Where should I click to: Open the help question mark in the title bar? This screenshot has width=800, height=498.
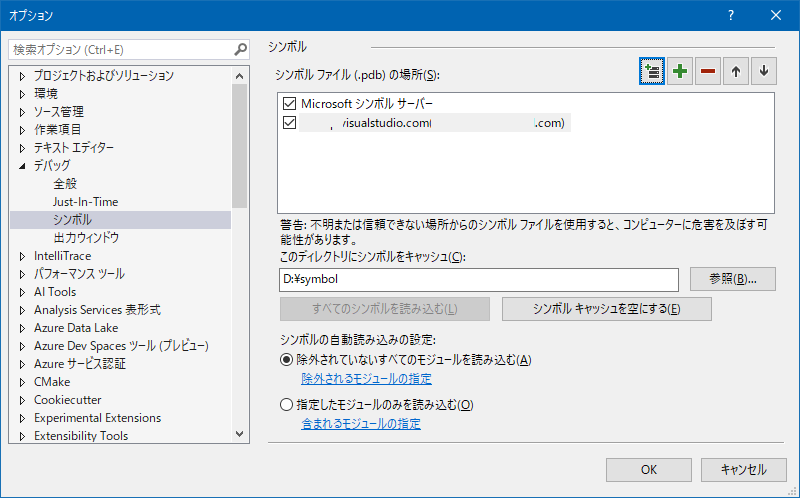tap(731, 15)
